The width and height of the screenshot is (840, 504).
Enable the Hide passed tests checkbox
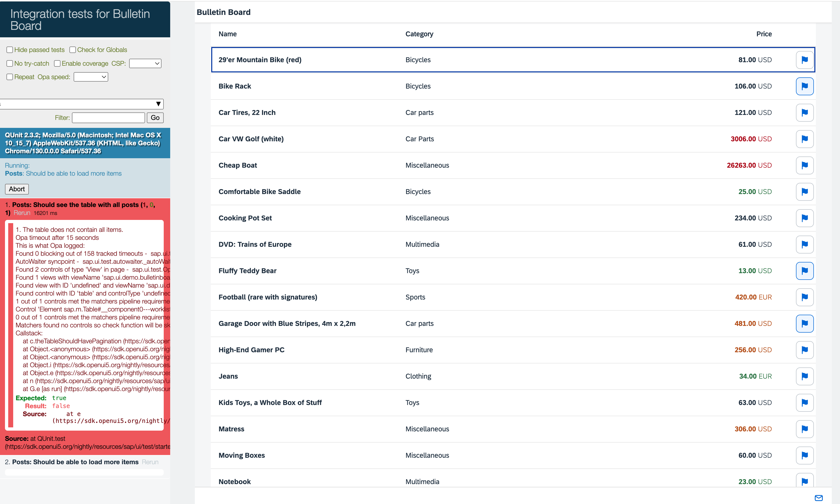(10, 50)
